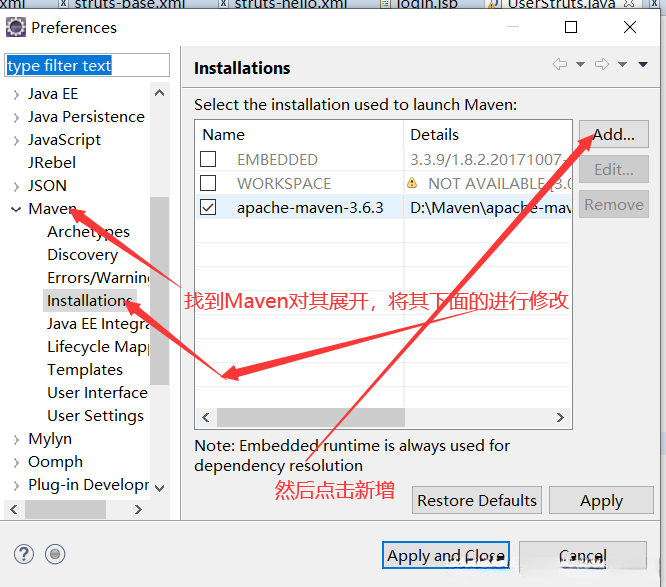Image resolution: width=666 pixels, height=587 pixels.
Task: Close the Preferences window
Action: [630, 27]
